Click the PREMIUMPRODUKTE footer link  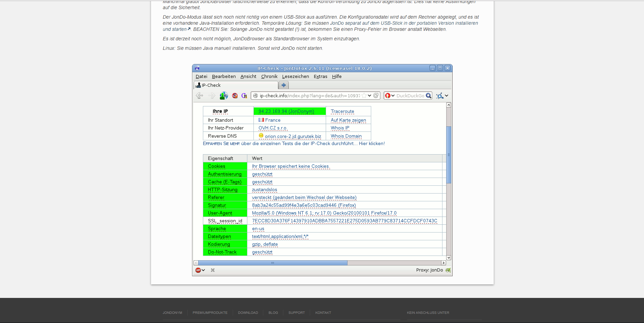click(210, 313)
